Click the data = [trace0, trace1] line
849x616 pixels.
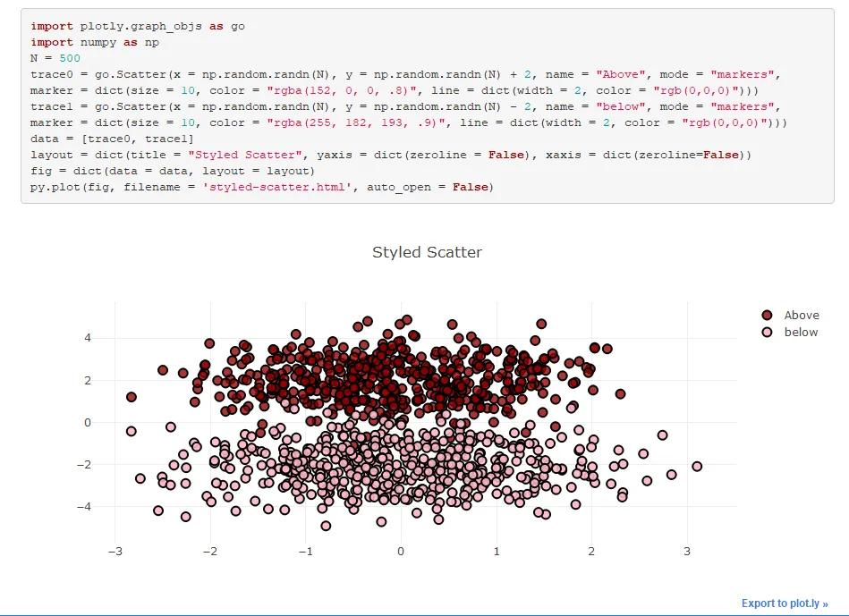pos(112,139)
